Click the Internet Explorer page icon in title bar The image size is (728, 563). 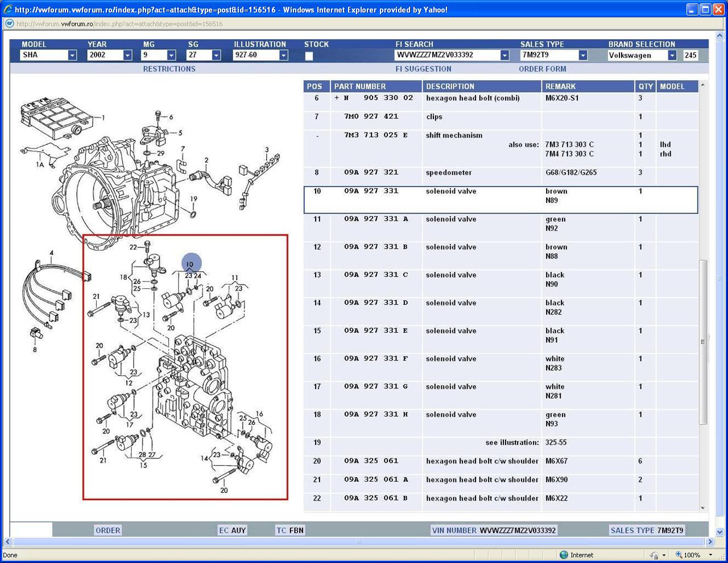(8, 10)
